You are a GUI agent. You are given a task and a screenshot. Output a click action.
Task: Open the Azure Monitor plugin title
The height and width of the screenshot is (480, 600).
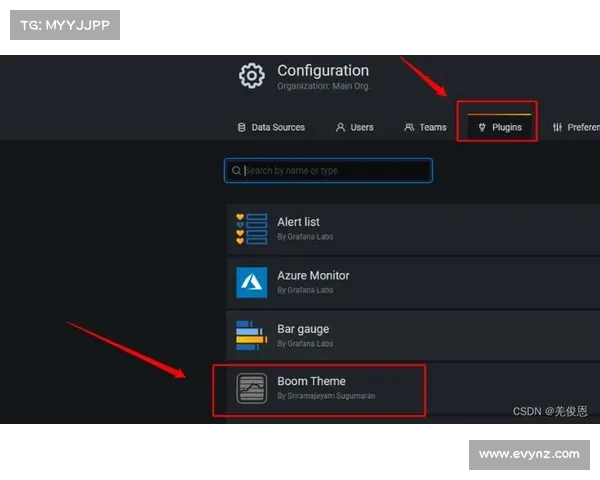pos(313,276)
